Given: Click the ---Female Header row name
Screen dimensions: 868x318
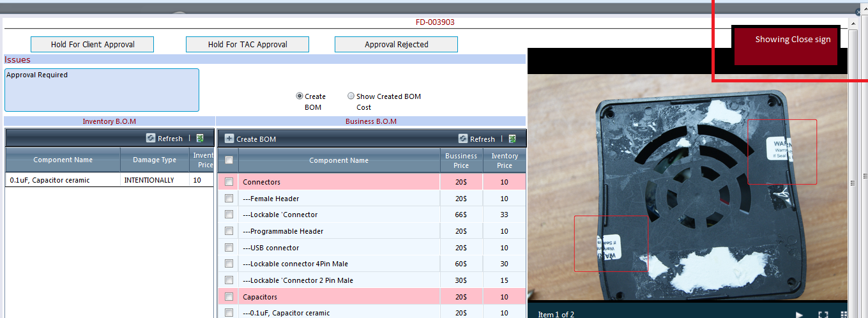Looking at the screenshot, I should tap(271, 199).
